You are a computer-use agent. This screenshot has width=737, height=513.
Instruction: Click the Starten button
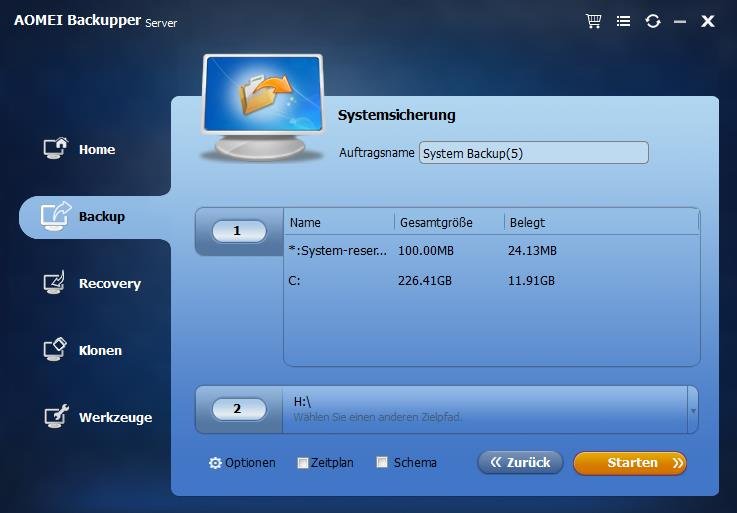pos(630,463)
